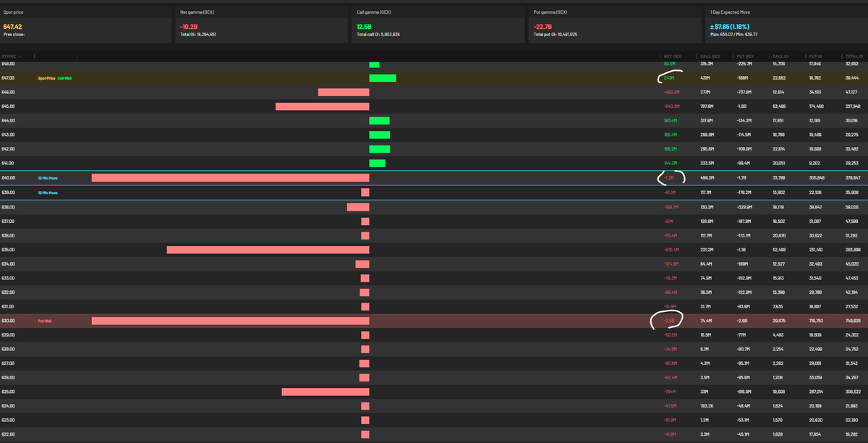The image size is (868, 443).
Task: Select net GEX 243M at strike 647
Action: coord(669,78)
